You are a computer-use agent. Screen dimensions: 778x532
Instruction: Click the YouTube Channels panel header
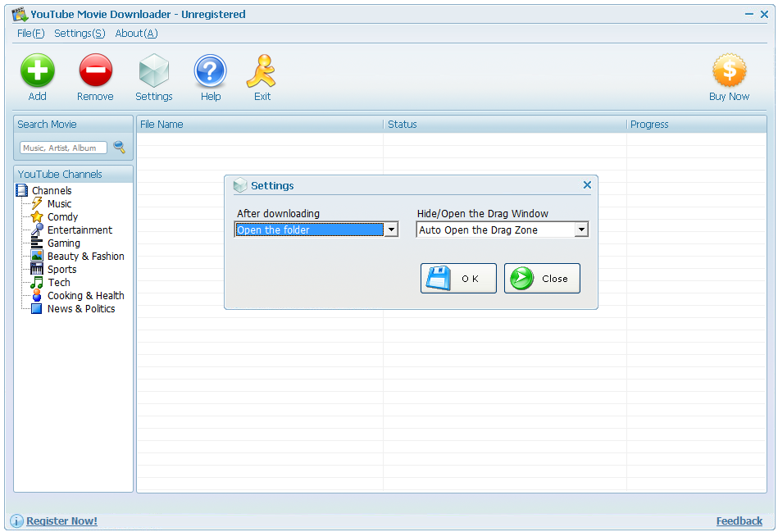pos(74,174)
